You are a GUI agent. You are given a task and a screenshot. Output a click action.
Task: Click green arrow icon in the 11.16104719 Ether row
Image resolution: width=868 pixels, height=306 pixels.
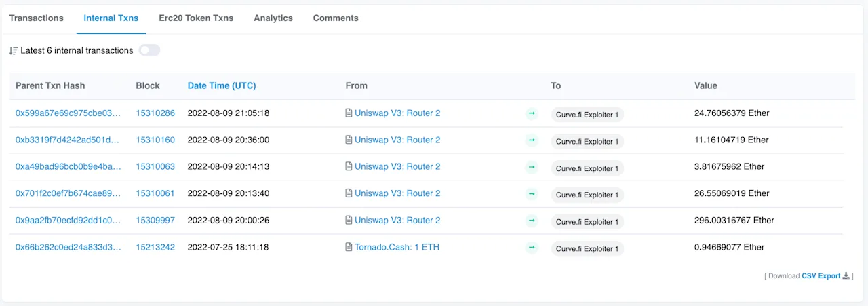(532, 140)
